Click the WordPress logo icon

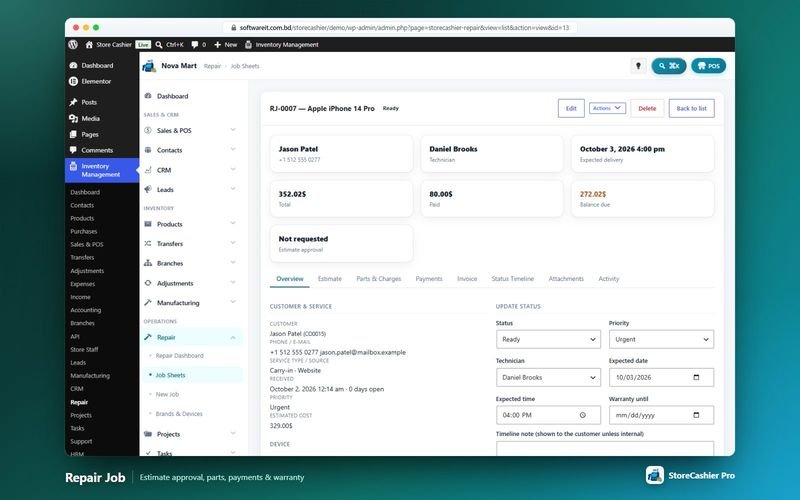pos(73,44)
